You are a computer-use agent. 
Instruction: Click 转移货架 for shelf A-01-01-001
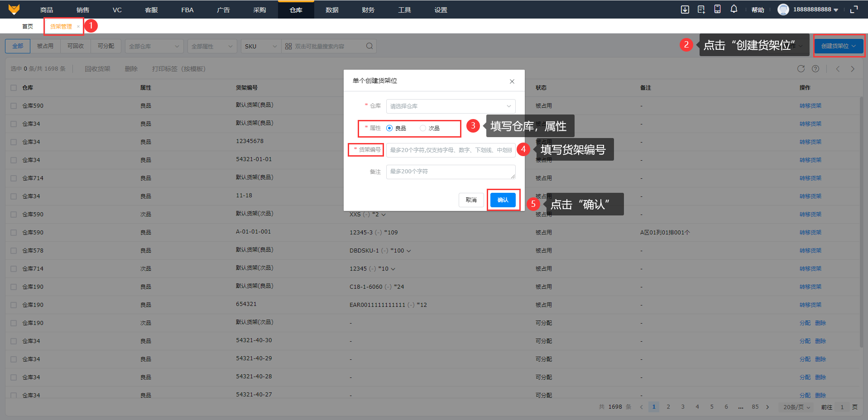pos(810,233)
